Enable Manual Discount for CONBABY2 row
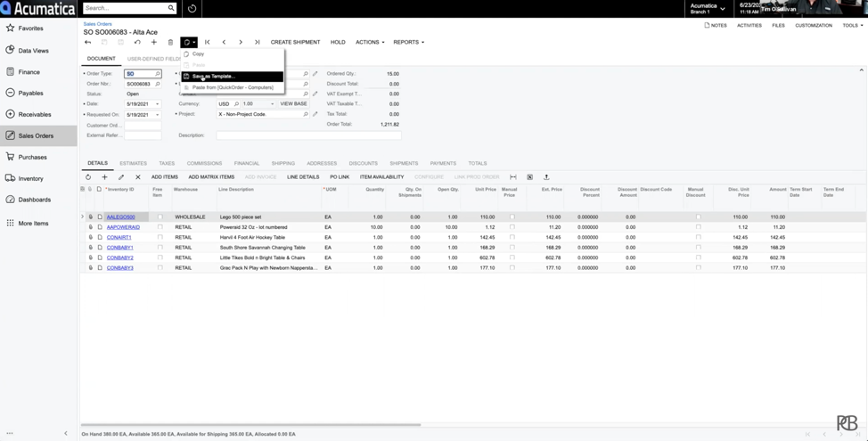This screenshot has width=868, height=441. (x=698, y=257)
